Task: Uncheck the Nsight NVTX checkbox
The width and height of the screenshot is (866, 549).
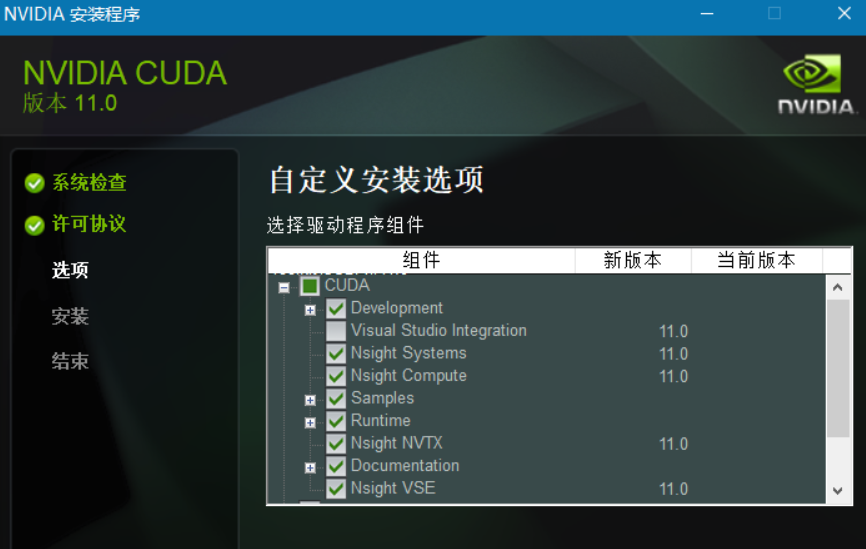Action: pos(336,444)
